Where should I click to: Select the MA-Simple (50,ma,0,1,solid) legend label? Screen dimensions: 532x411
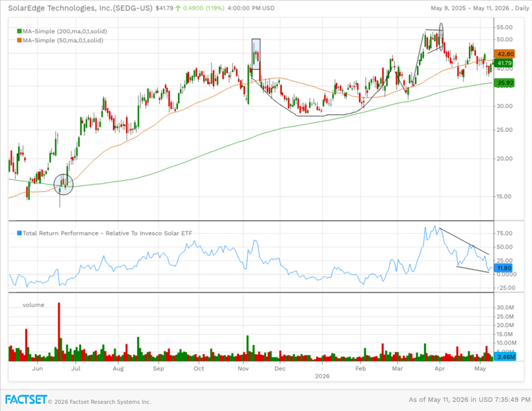(x=63, y=40)
